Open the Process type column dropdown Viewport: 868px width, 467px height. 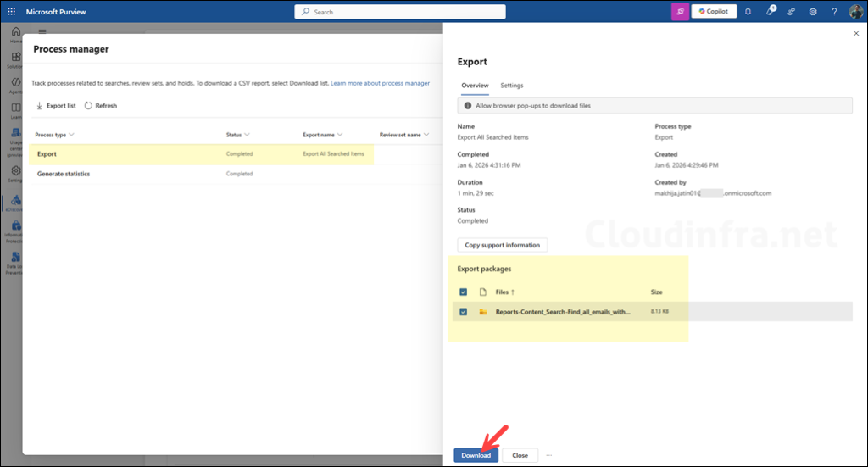[71, 135]
